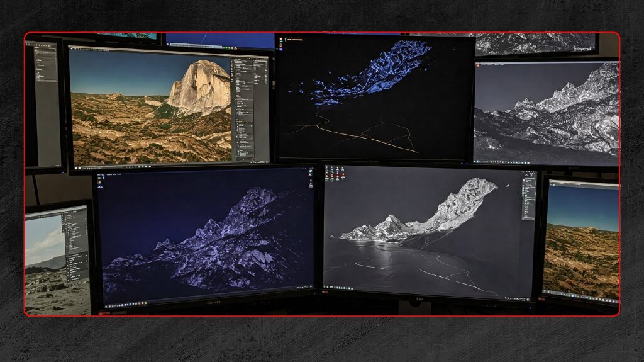Click Half Dome rock in the color viewport

(200, 88)
